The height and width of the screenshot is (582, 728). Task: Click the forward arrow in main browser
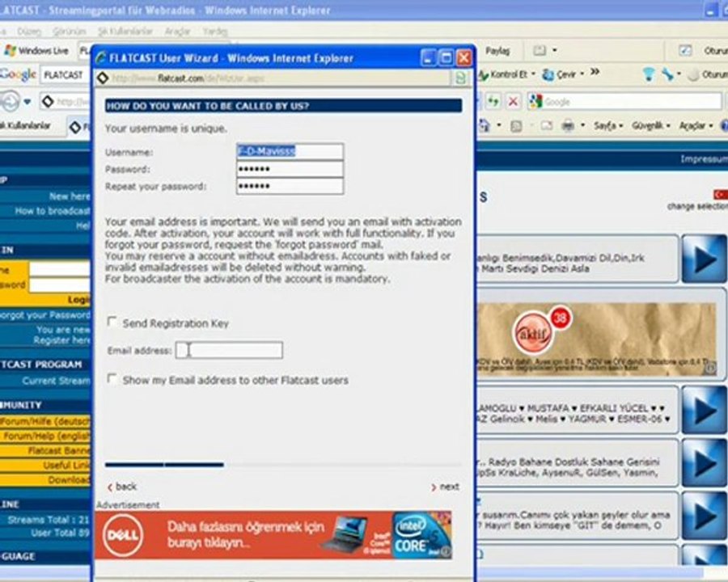point(9,101)
